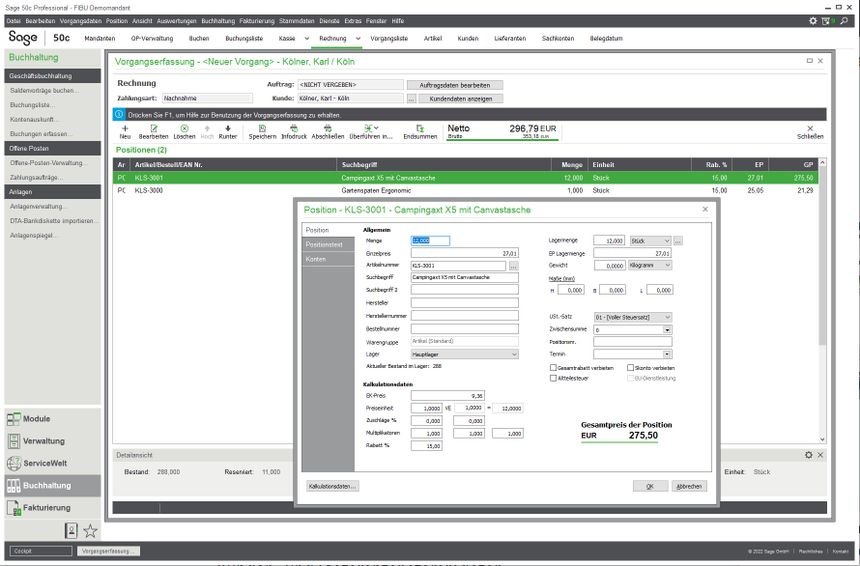Check the Skonto verbieten box
This screenshot has width=860, height=566.
(x=630, y=368)
